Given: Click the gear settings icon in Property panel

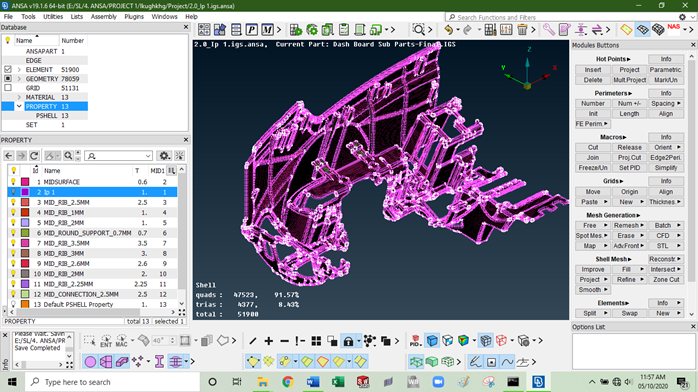Looking at the screenshot, I should [164, 156].
